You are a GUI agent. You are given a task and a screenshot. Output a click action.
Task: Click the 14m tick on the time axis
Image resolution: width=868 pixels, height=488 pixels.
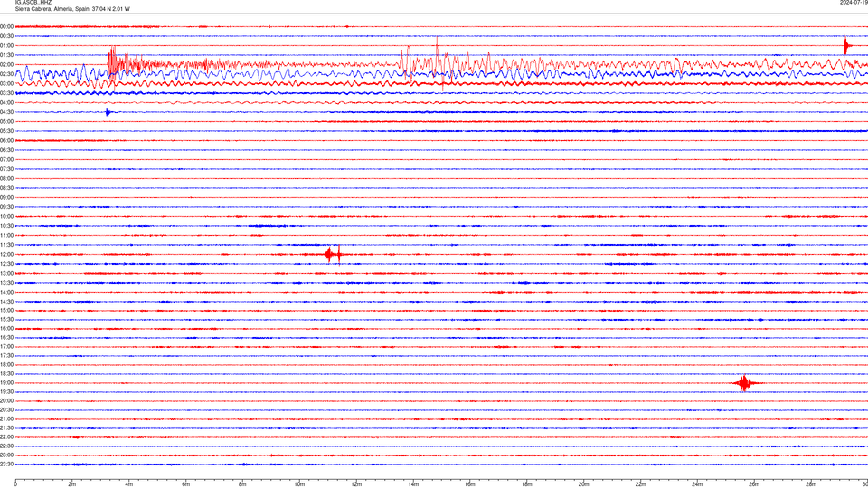(413, 484)
